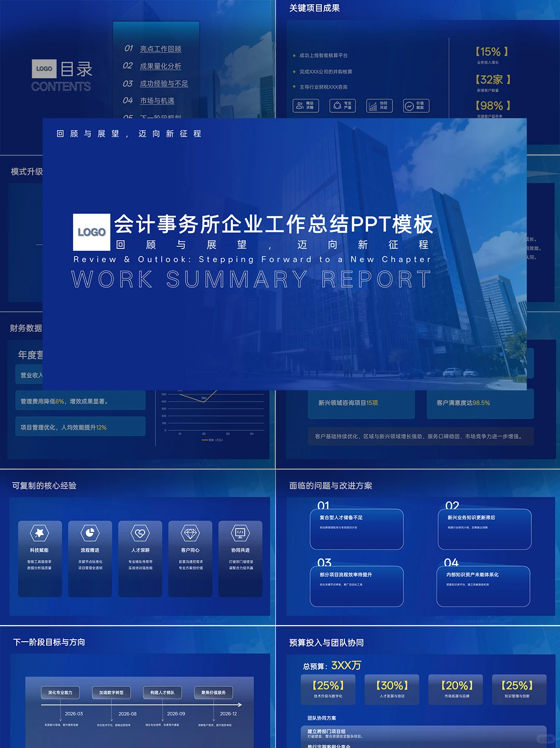Viewport: 560px width, 748px height.
Task: Click the bullet 成功上线智能核算平台
Action: pos(324,55)
